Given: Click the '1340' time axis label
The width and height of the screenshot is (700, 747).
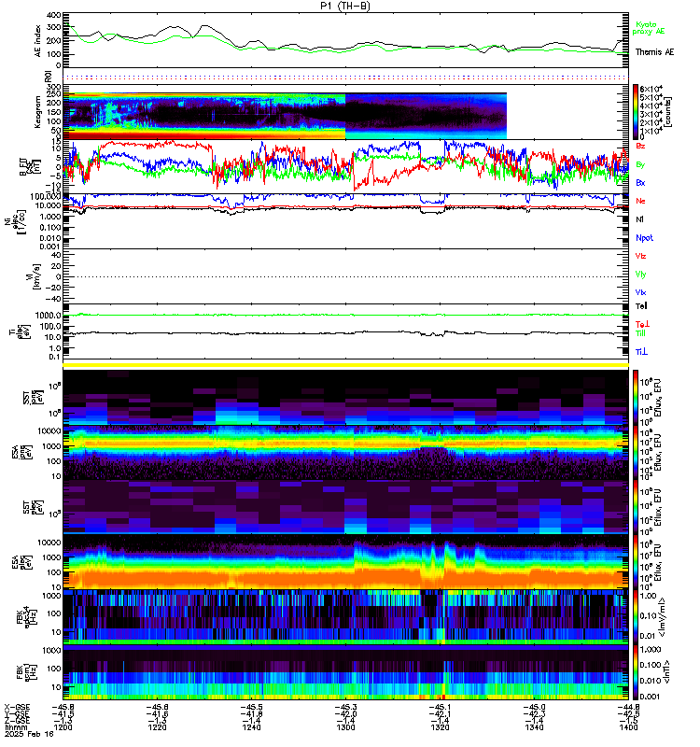Looking at the screenshot, I should pyautogui.click(x=534, y=727).
